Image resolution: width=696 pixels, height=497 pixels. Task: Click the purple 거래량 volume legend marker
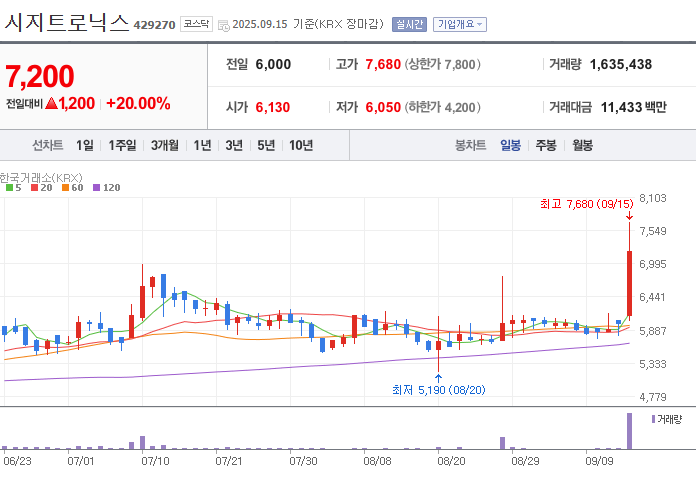(x=653, y=419)
